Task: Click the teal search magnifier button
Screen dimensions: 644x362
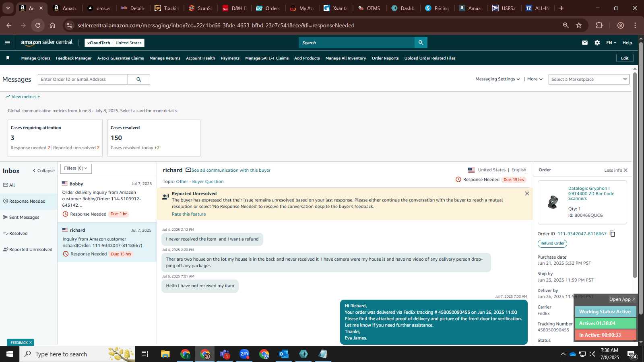Action: 421,43
